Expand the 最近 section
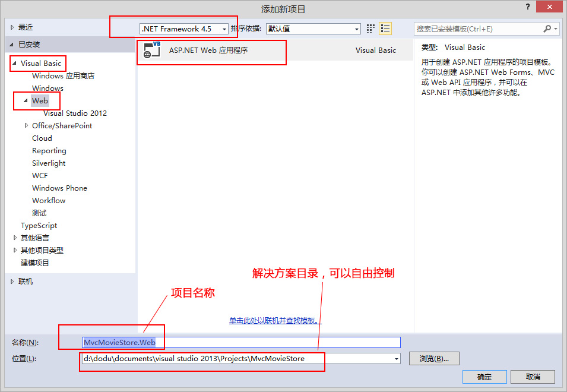Image resolution: width=567 pixels, height=392 pixels. pyautogui.click(x=12, y=27)
